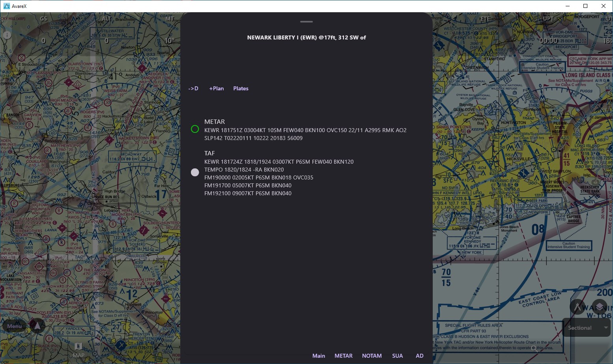
Task: Open the Menu button on map
Action: coord(15,326)
